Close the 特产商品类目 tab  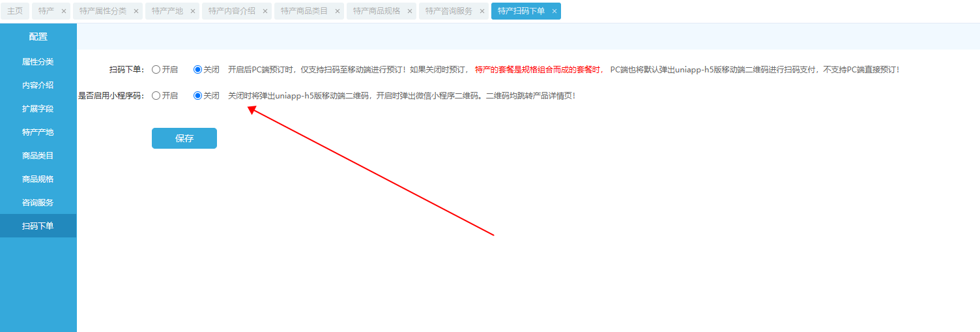tap(338, 11)
